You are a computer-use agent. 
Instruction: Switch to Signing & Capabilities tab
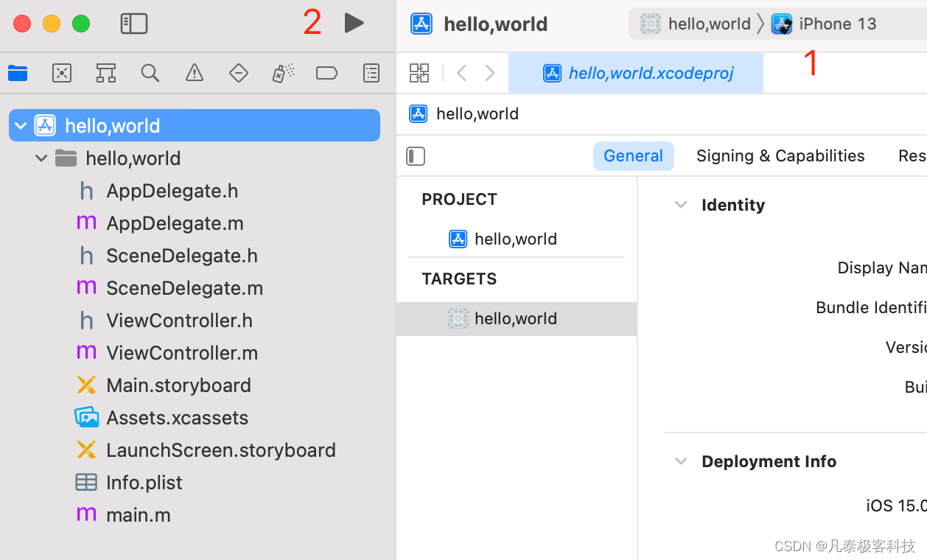(x=780, y=156)
